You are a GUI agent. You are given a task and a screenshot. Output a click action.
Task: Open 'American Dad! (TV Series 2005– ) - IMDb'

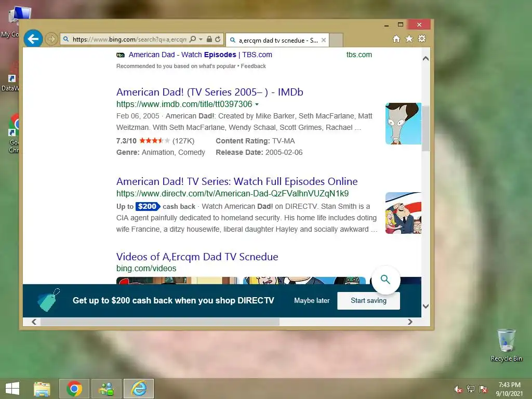coord(210,92)
